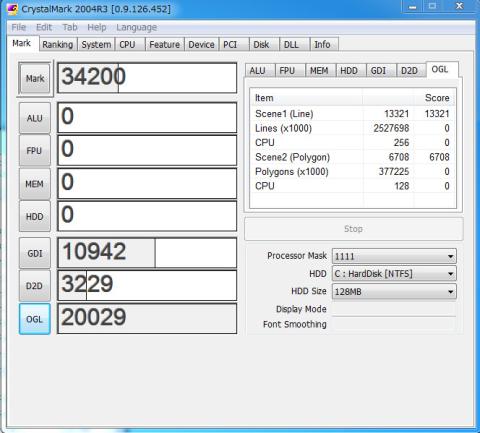Click the D2D score 3229 bar
The width and height of the screenshot is (480, 433).
147,285
